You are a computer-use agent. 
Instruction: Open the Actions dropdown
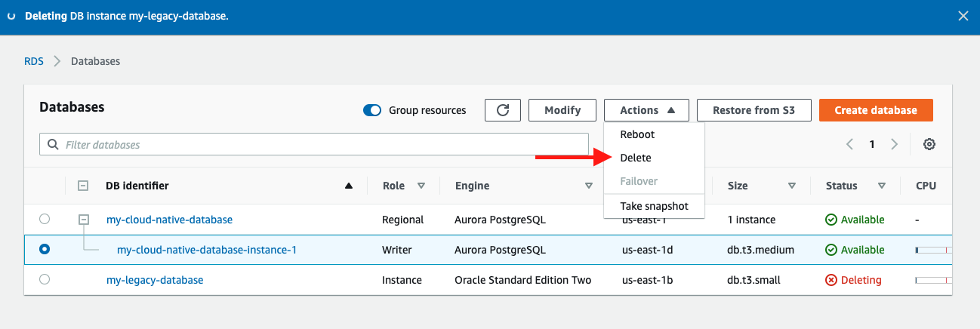point(646,110)
